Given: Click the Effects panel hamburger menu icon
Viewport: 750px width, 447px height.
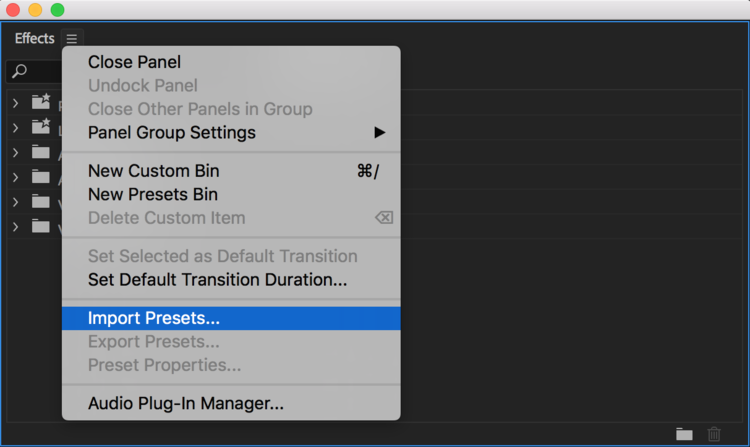Looking at the screenshot, I should pyautogui.click(x=72, y=39).
